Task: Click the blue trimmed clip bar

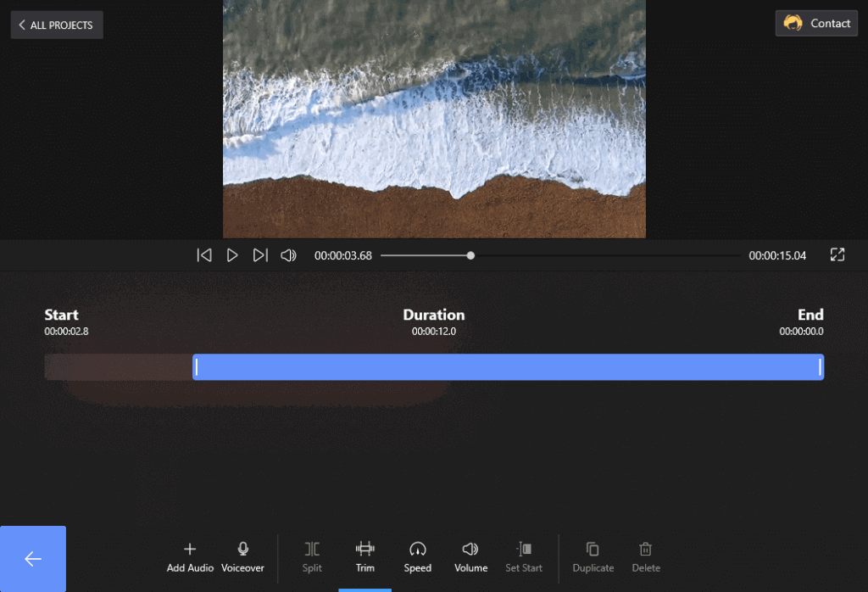Action: [509, 367]
